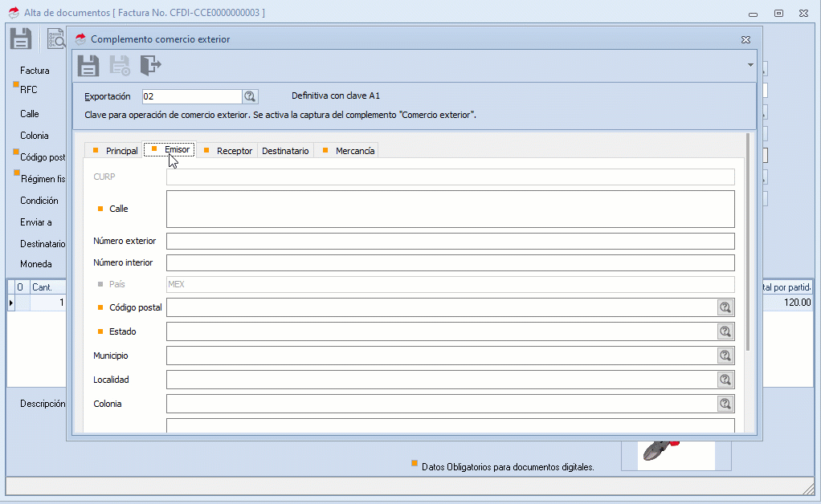Focus the Número interior field

[450, 263]
